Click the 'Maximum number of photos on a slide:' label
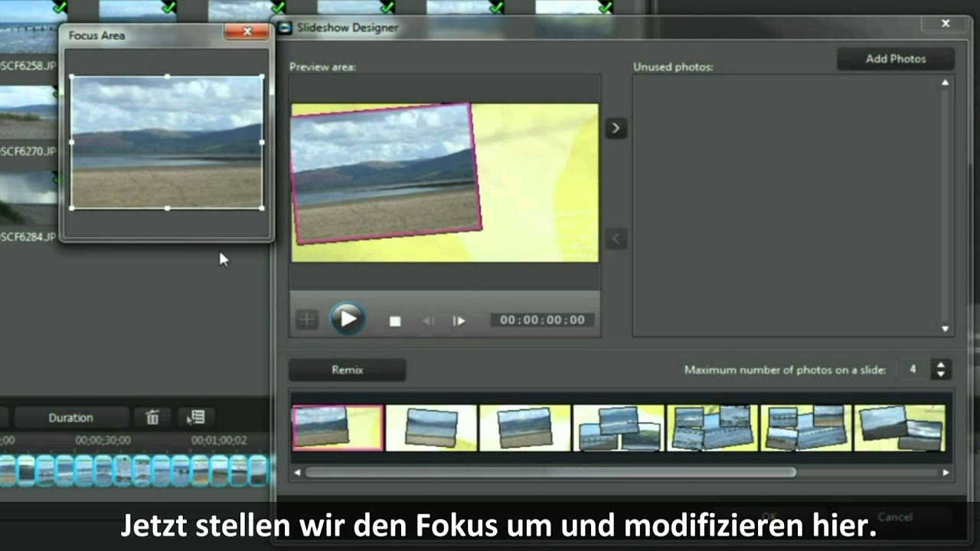The height and width of the screenshot is (551, 980). point(785,370)
